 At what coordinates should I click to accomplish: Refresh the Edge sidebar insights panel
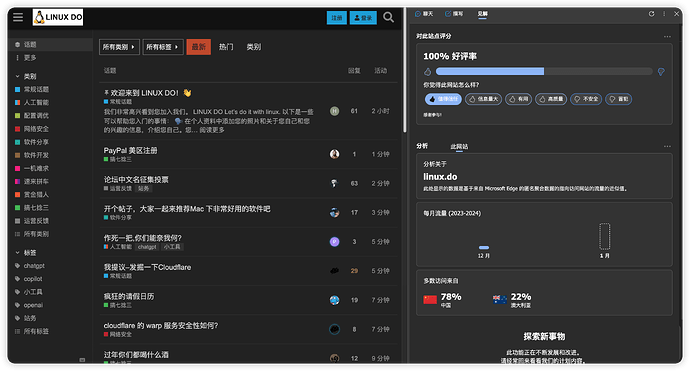(651, 14)
